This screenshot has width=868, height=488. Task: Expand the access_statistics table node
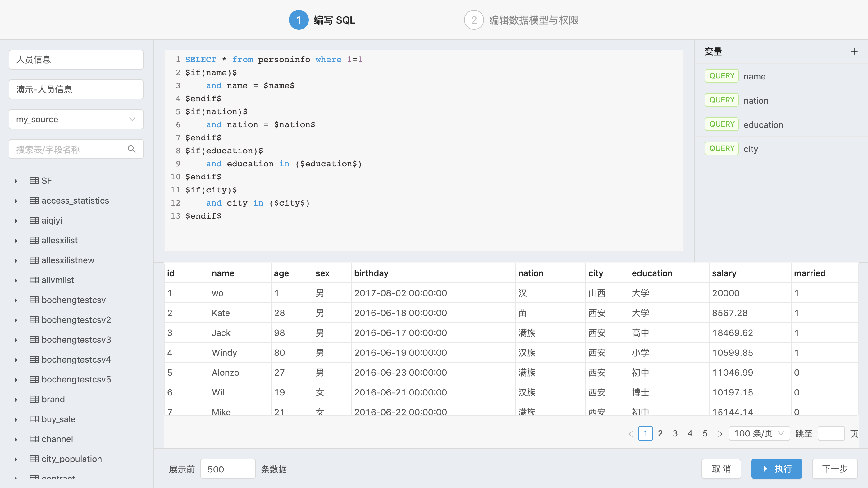tap(16, 201)
